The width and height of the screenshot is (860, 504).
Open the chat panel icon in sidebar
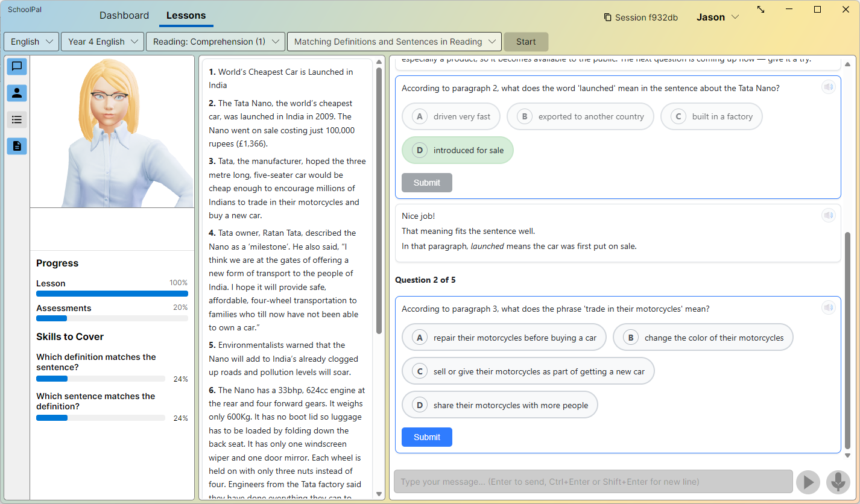[x=17, y=66]
